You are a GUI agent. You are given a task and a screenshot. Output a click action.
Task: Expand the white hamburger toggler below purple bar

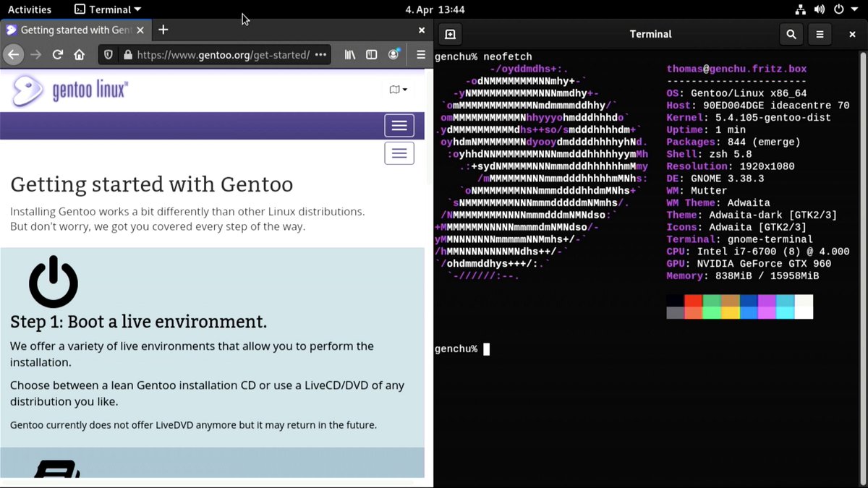tap(399, 153)
